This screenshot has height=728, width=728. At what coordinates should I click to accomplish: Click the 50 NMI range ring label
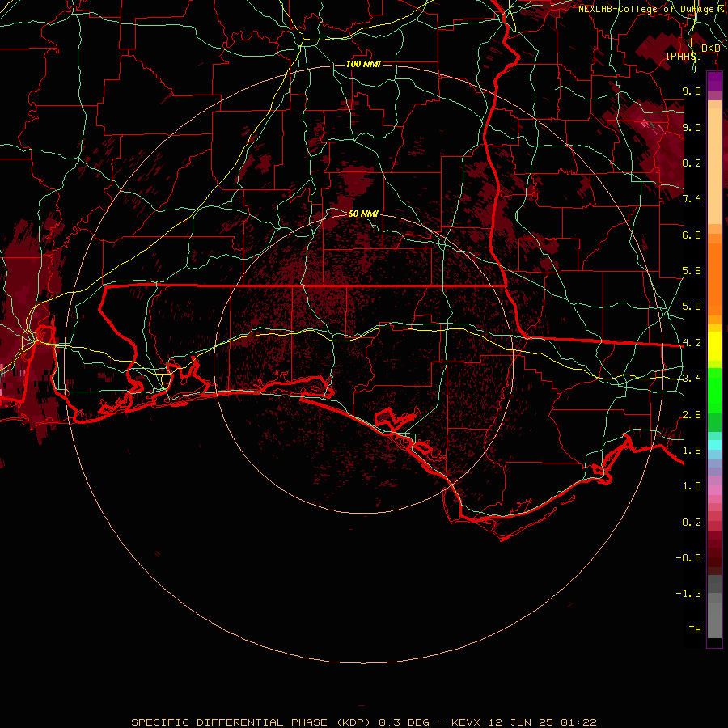point(363,214)
